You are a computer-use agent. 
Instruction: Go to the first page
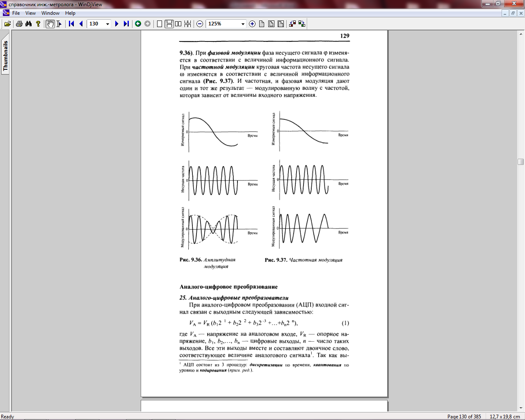point(71,24)
